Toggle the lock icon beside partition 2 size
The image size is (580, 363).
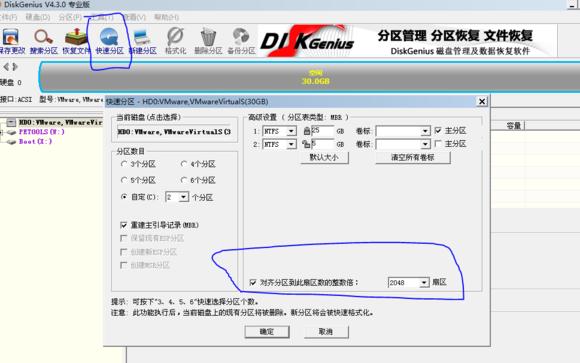(306, 144)
